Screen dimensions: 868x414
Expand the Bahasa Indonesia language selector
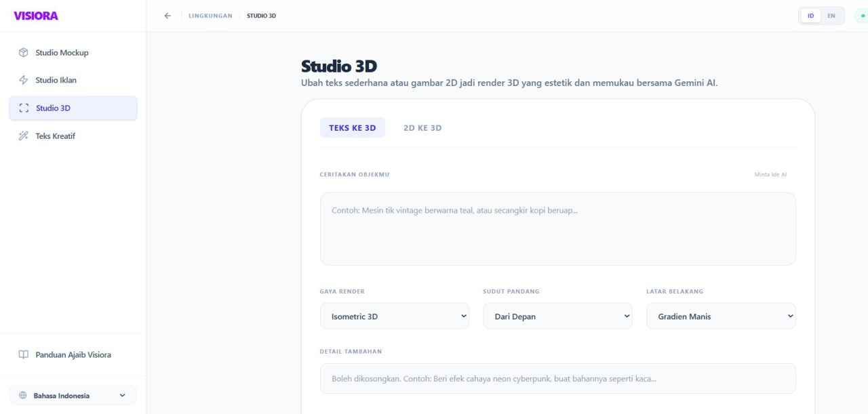[x=73, y=396]
